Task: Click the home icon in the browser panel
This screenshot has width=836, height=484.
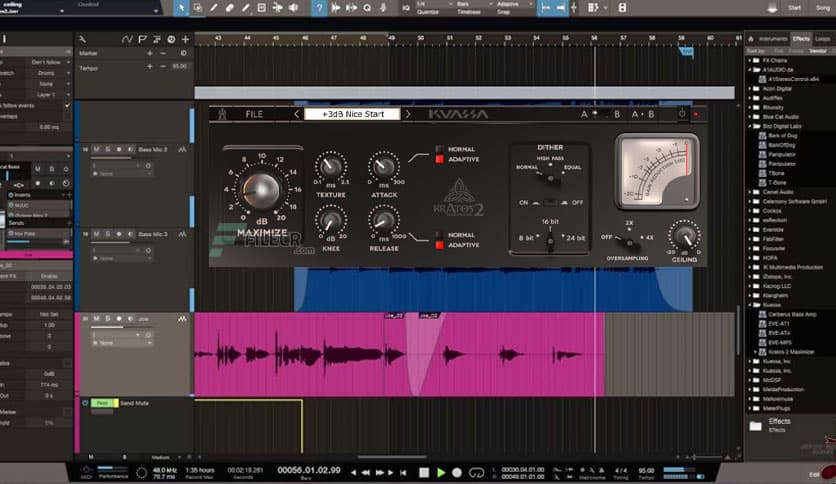Action: tap(751, 39)
